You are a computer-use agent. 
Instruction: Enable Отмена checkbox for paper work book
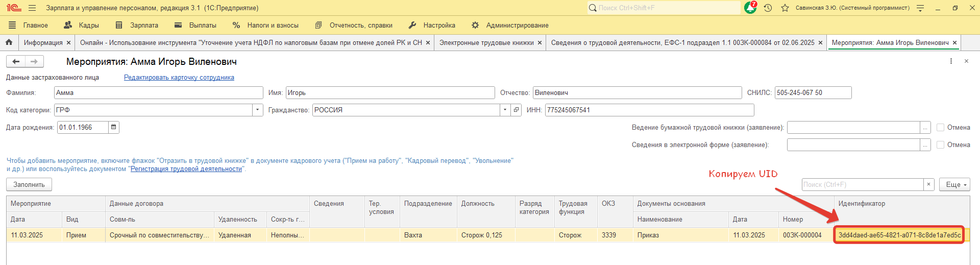[x=940, y=128]
